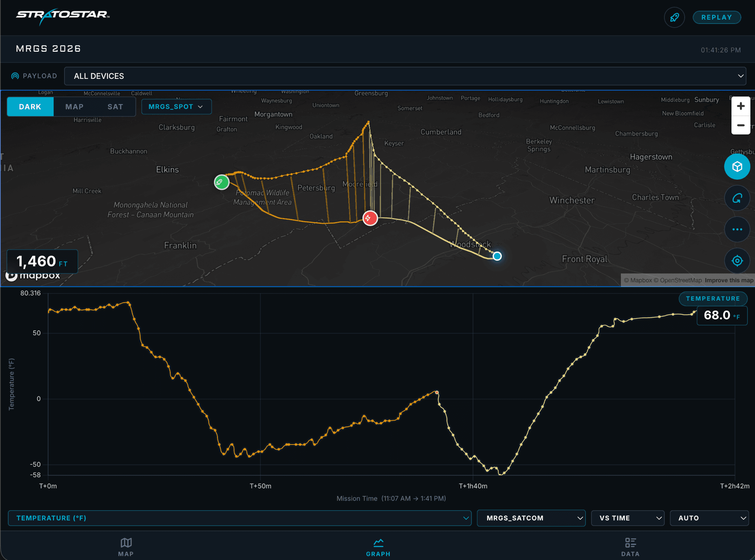Screen dimensions: 755x560
Task: Click the T+2h42m axis label
Action: click(x=735, y=486)
